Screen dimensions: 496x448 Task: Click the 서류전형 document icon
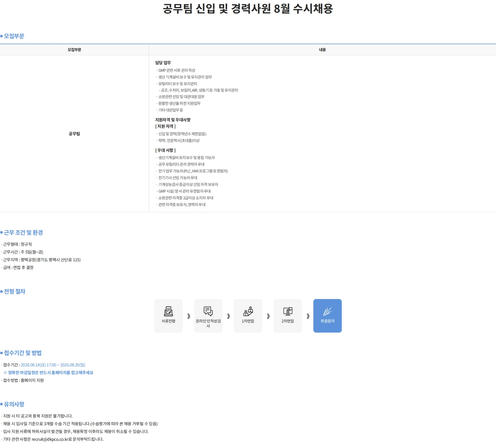[168, 311]
